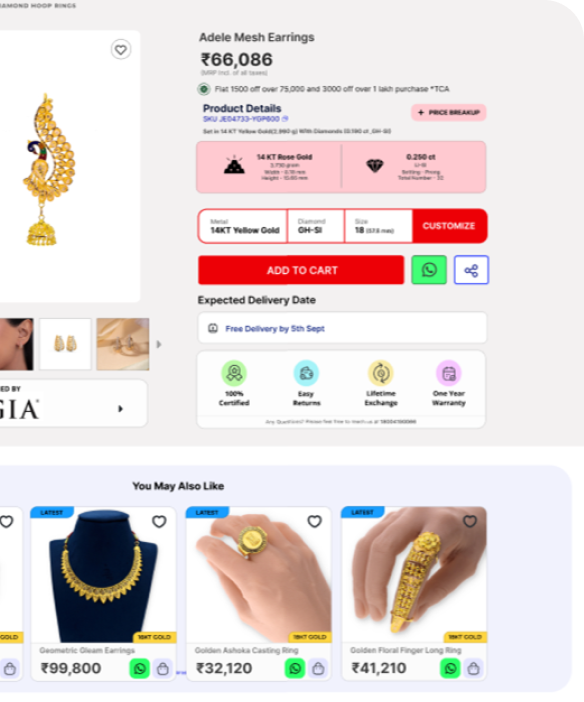The image size is (584, 702).
Task: Wishlist the Golden Ashoka Casting Ring
Action: coord(314,521)
